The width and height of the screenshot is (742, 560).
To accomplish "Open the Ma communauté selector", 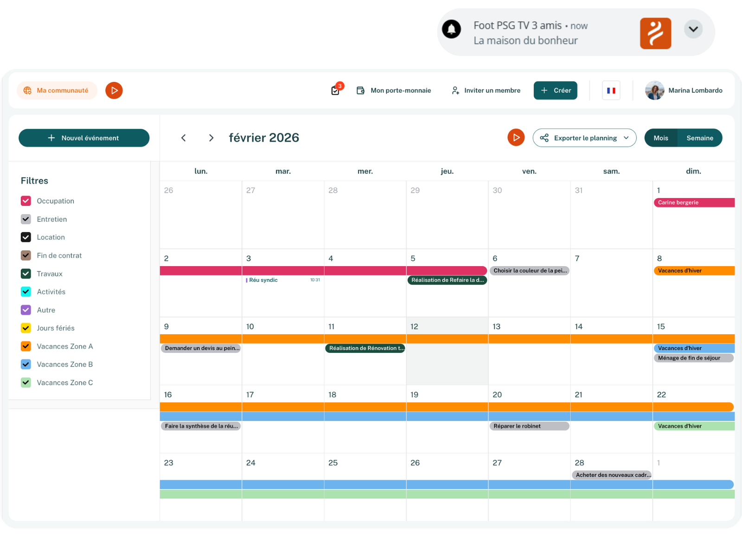I will click(x=57, y=90).
